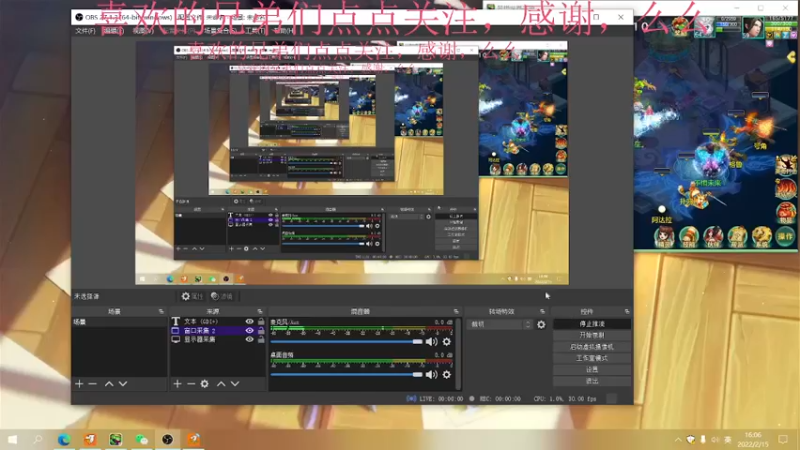Move selected source up in the list

pos(221,384)
